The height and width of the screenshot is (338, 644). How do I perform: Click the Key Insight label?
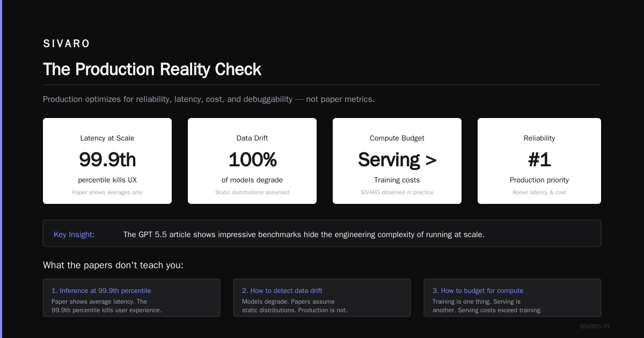74,234
